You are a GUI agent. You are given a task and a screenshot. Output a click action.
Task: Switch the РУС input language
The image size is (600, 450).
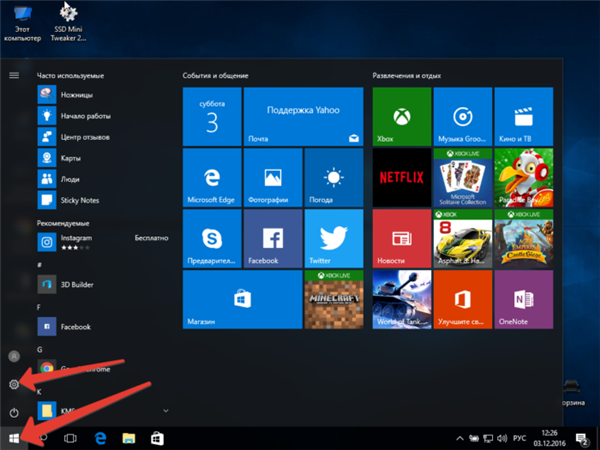pyautogui.click(x=519, y=439)
